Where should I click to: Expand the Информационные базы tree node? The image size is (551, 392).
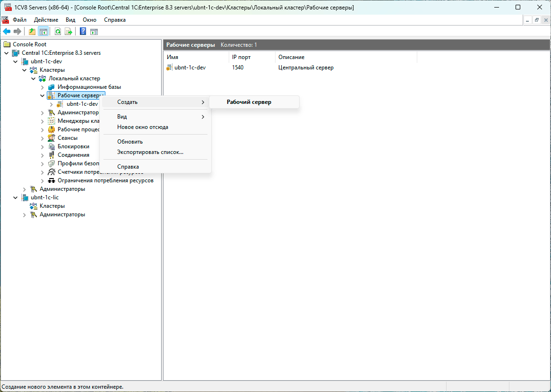tap(42, 87)
